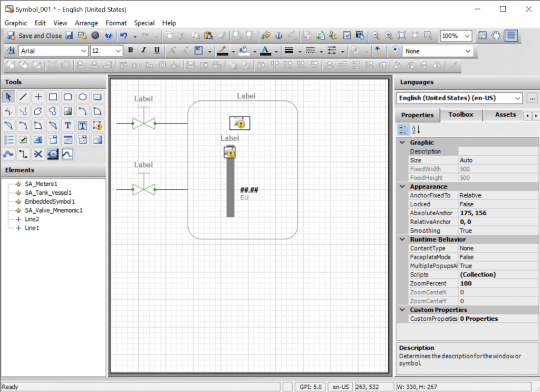Open the zoom percentage dropdown
This screenshot has height=392, width=540.
tap(466, 36)
